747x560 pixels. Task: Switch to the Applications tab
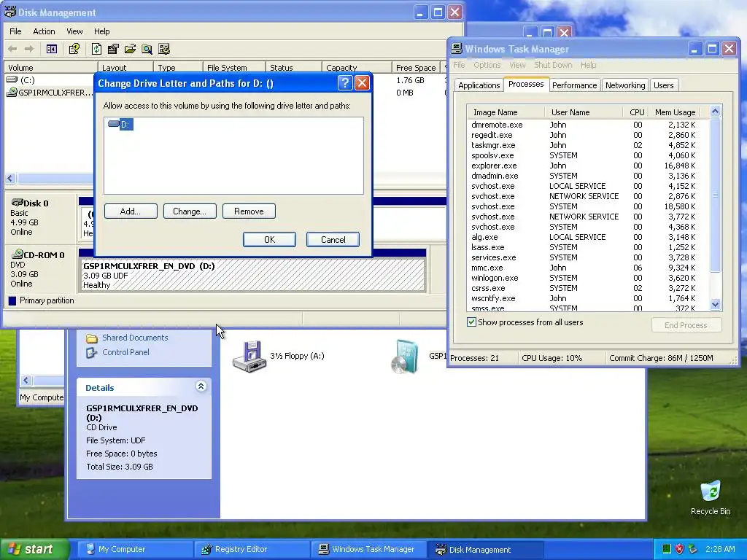click(x=479, y=85)
